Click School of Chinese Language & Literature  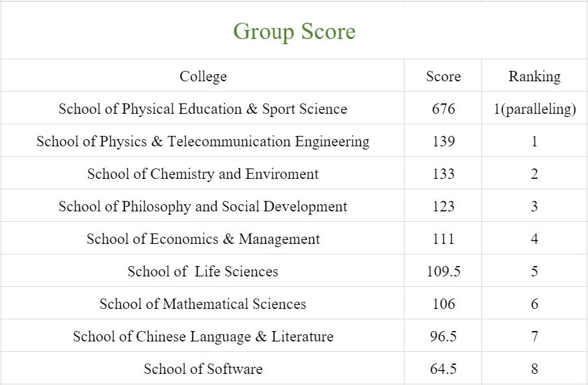point(203,336)
